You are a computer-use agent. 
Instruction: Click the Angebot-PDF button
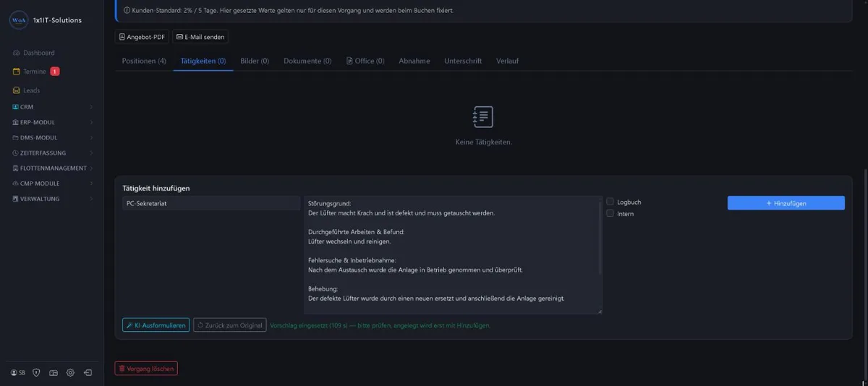click(142, 37)
